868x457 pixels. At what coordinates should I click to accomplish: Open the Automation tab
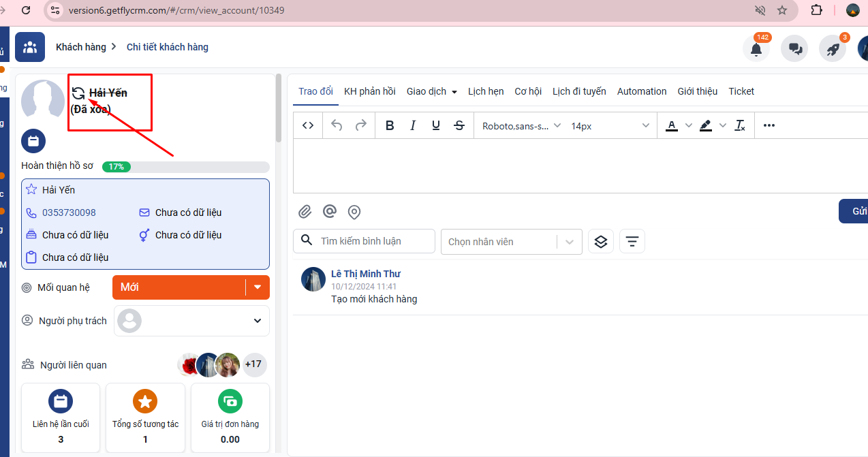(641, 91)
